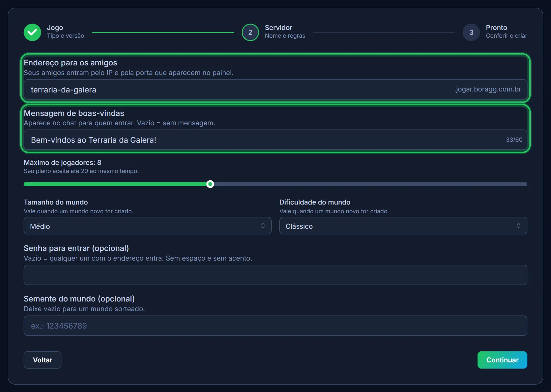This screenshot has width=551, height=392.
Task: Focus the Senha para entrar password field
Action: click(x=275, y=275)
